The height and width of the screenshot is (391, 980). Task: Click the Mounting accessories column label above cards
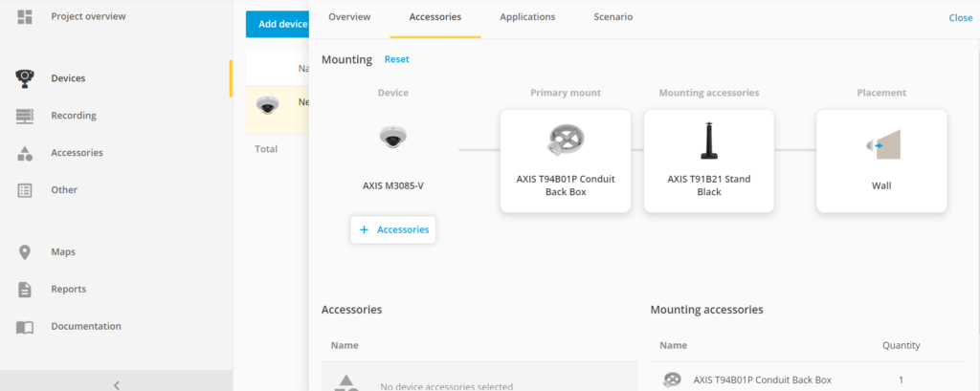point(709,93)
